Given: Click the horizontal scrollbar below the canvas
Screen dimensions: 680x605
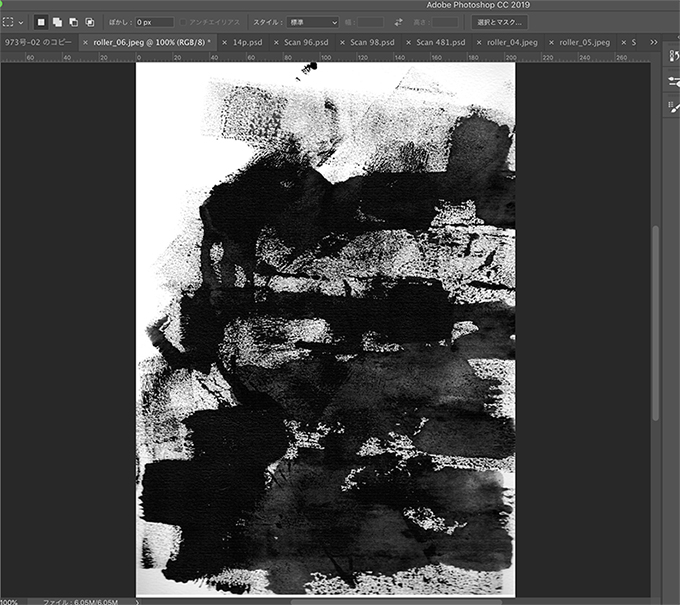Looking at the screenshot, I should point(400,601).
